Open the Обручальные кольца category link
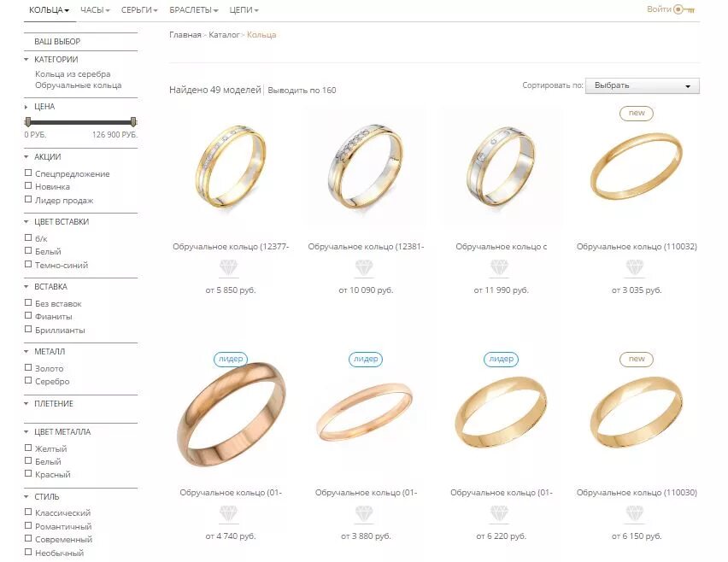The width and height of the screenshot is (728, 562). (78, 85)
